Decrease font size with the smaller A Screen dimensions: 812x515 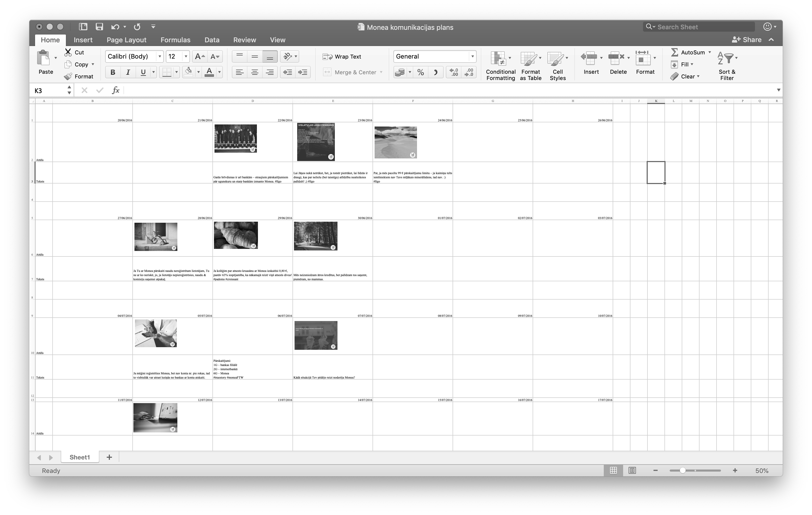click(x=215, y=56)
